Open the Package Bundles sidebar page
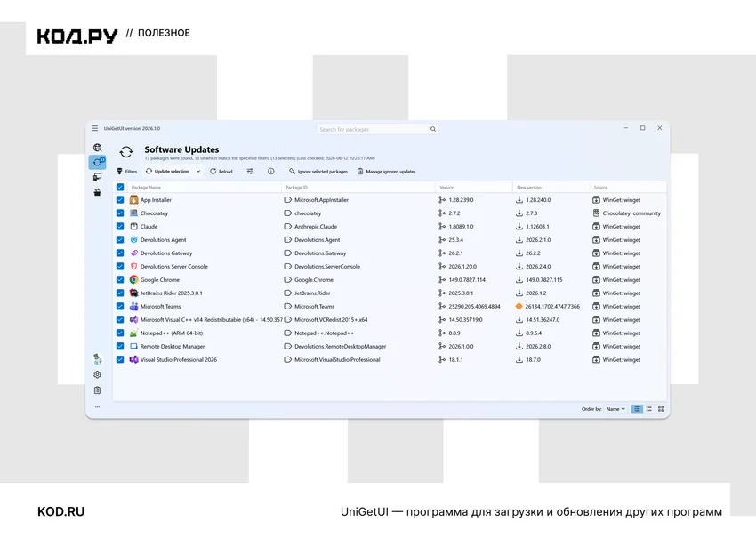Viewport: 756px width, 538px height. pos(98,192)
